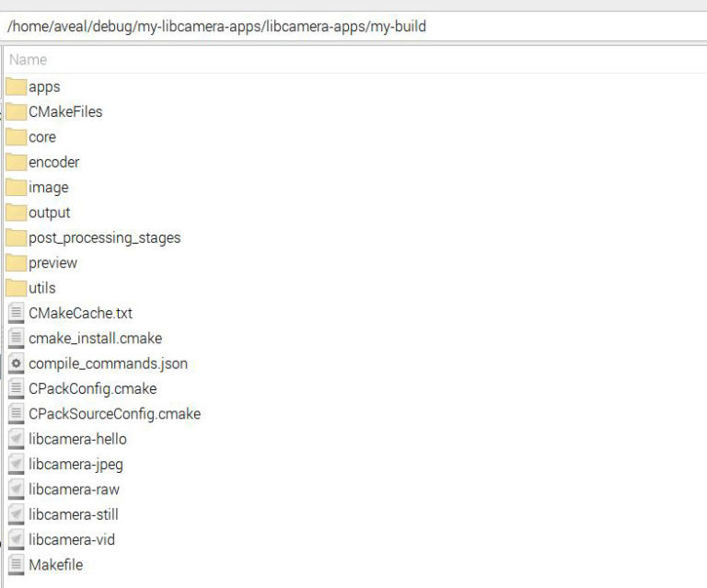The width and height of the screenshot is (707, 588).
Task: Click the libcamera-hello executable icon
Action: click(16, 439)
